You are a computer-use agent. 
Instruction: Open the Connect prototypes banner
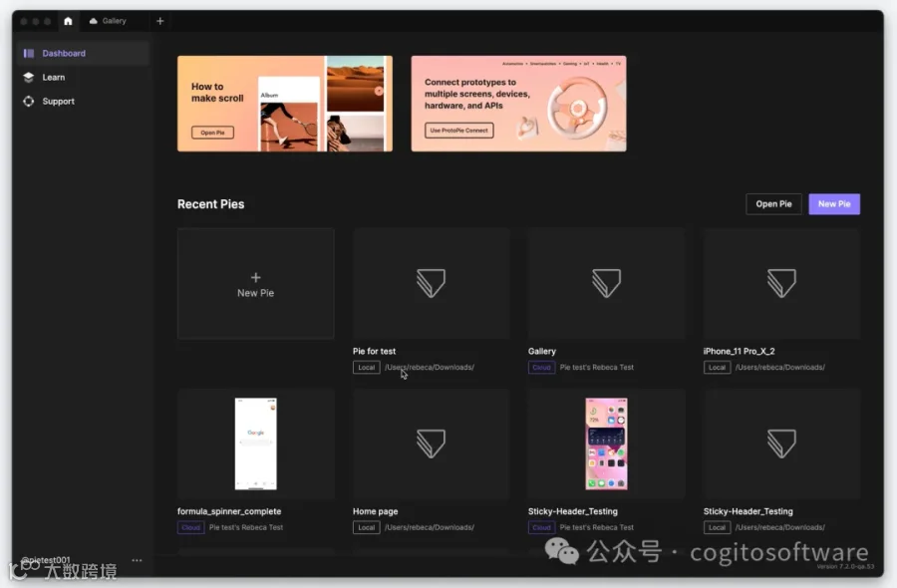pos(519,104)
